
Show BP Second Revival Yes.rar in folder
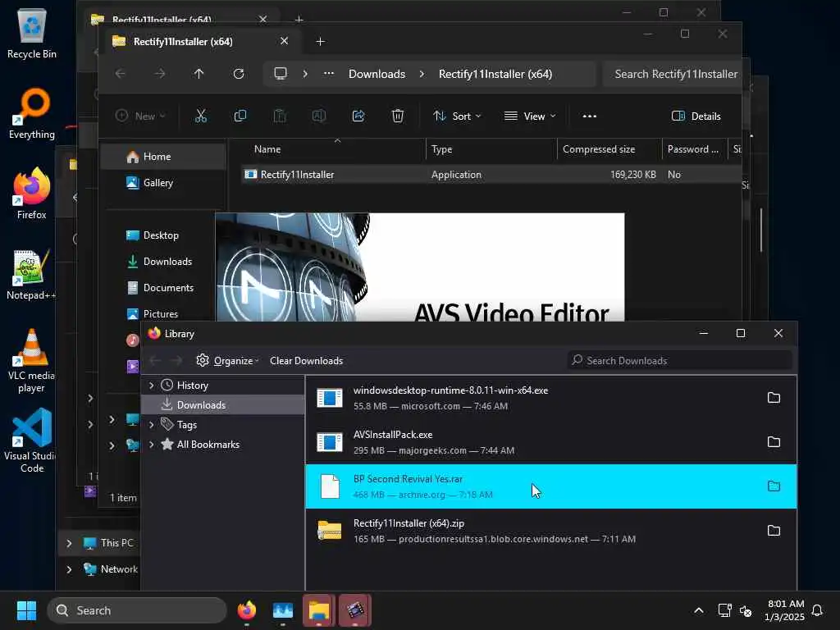774,486
